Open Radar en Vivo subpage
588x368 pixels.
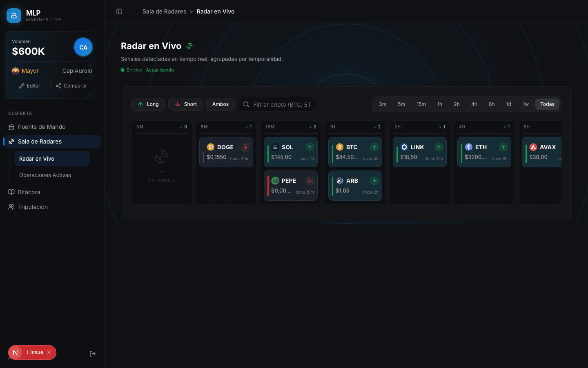tap(52, 159)
